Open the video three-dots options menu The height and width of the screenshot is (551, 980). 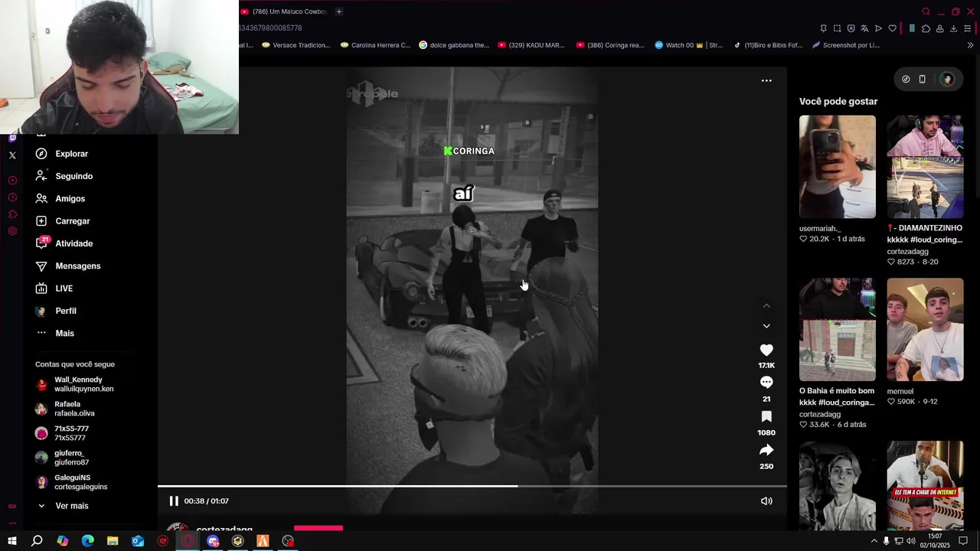(766, 80)
